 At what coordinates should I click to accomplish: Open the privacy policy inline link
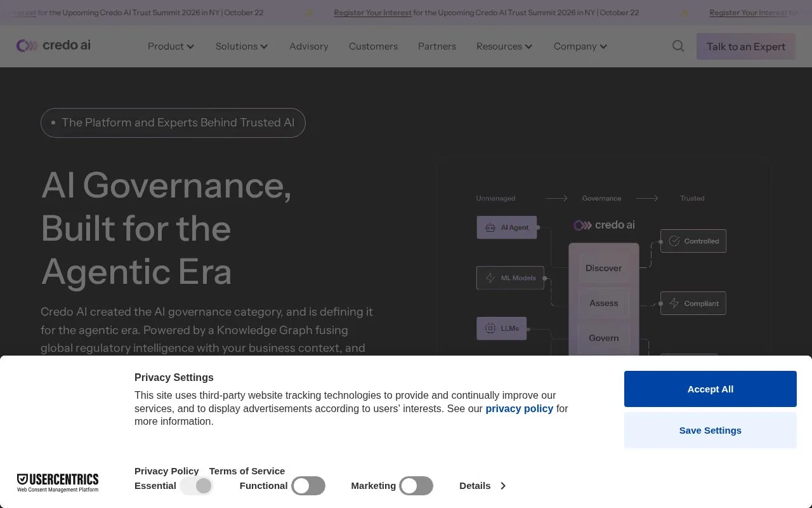tap(520, 408)
